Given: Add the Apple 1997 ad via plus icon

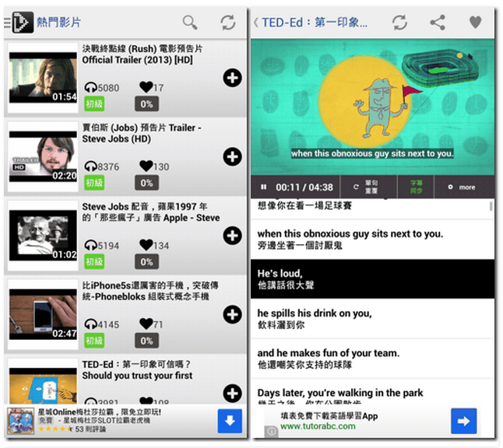Looking at the screenshot, I should click(232, 236).
